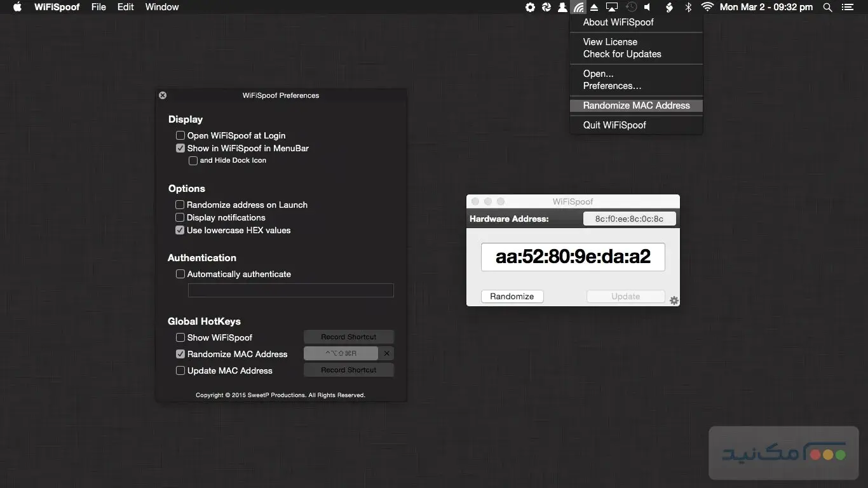This screenshot has height=488, width=868.
Task: Enable Open WiFiSpoof at Login
Action: 180,135
